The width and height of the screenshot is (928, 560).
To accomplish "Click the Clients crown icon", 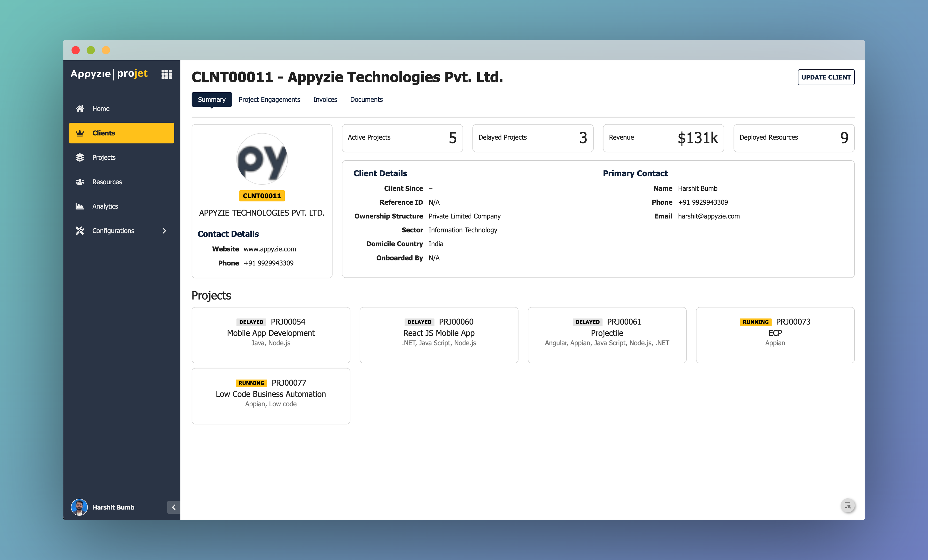I will point(80,133).
